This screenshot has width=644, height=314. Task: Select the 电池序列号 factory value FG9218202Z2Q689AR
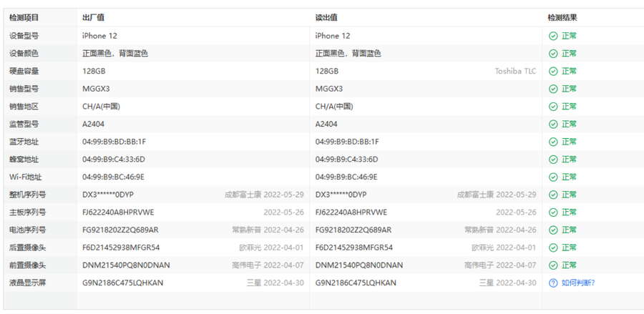pos(120,230)
